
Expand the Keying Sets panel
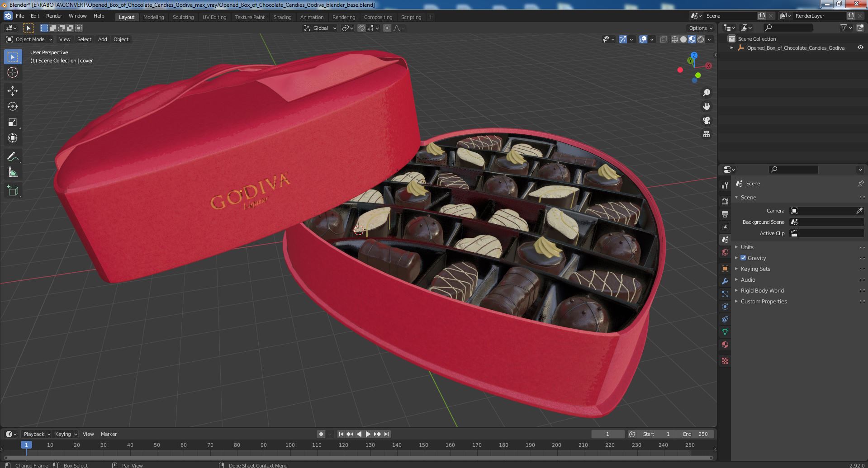click(x=755, y=269)
